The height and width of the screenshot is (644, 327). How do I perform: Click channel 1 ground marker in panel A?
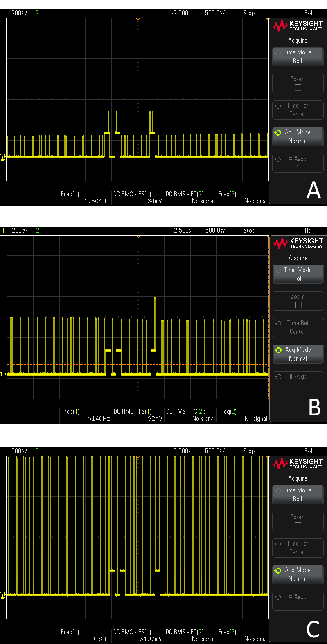click(x=3, y=157)
